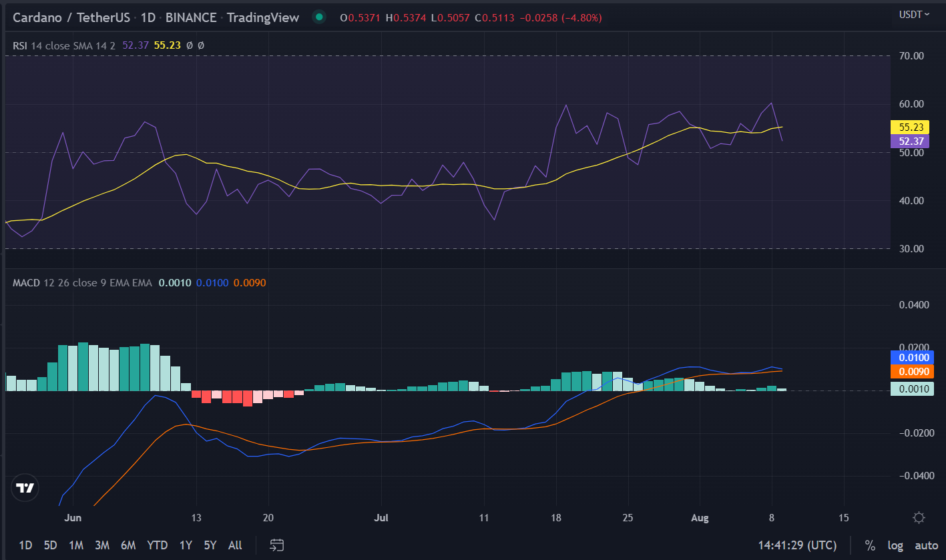This screenshot has width=946, height=560.
Task: Click the 0.0010 MACD legend value
Action: (x=174, y=283)
